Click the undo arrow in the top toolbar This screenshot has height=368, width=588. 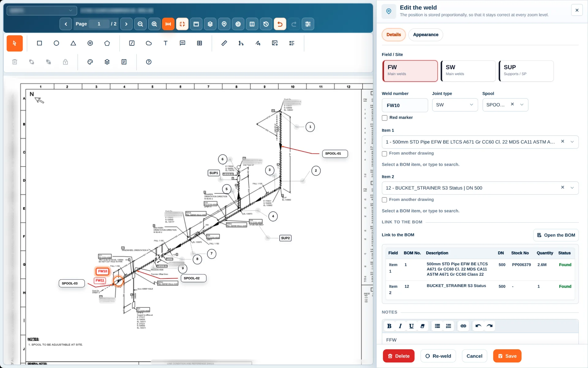(280, 24)
